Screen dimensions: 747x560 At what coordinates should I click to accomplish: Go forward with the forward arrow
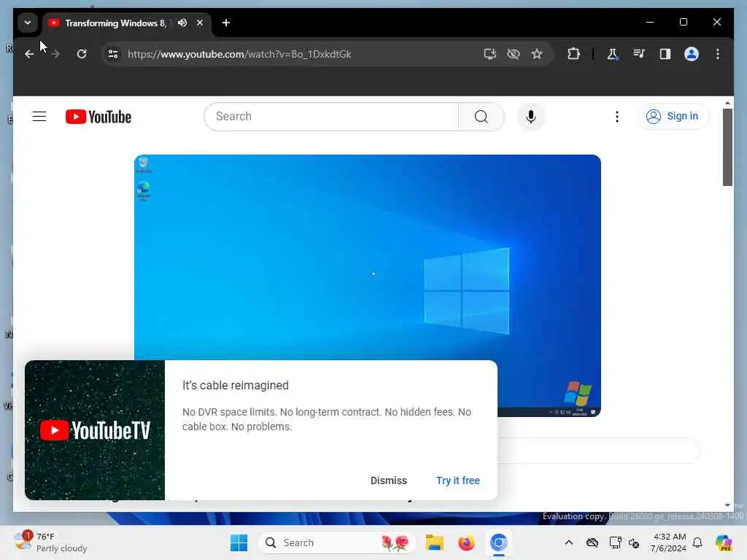point(55,54)
